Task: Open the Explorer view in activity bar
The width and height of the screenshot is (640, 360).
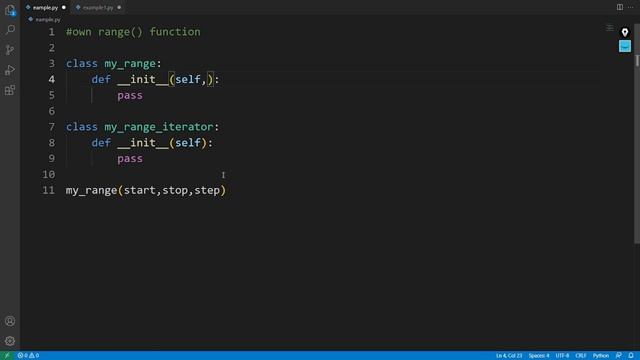Action: coord(10,10)
